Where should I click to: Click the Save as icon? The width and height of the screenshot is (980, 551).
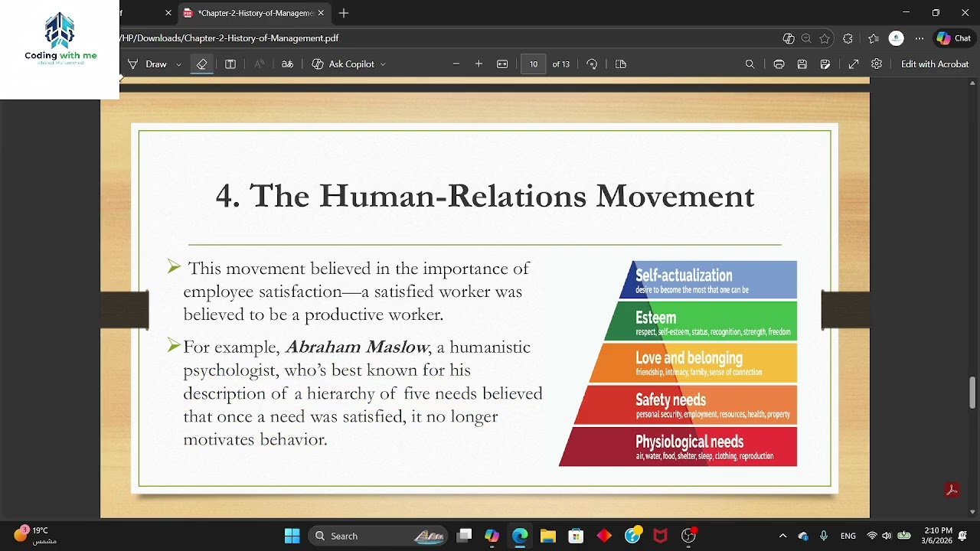pyautogui.click(x=825, y=64)
